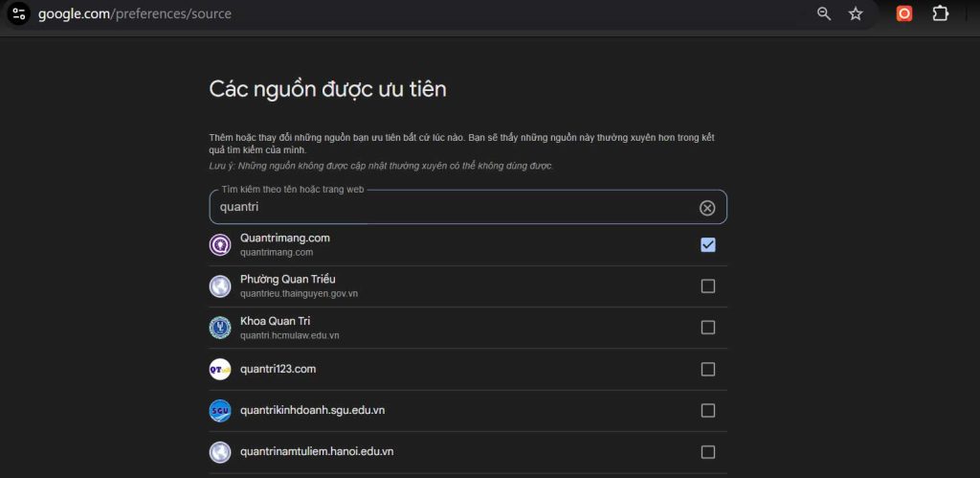Click the 'quantri.hcmulaw.edu.vn' URL text
Viewport: 980px width, 478px height.
[x=290, y=335]
